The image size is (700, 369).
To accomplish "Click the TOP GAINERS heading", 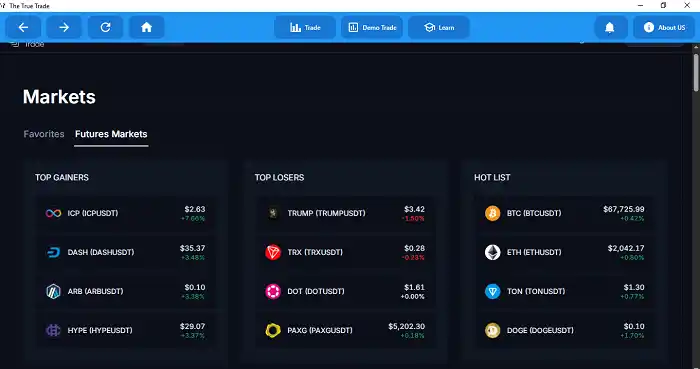I will pyautogui.click(x=62, y=178).
